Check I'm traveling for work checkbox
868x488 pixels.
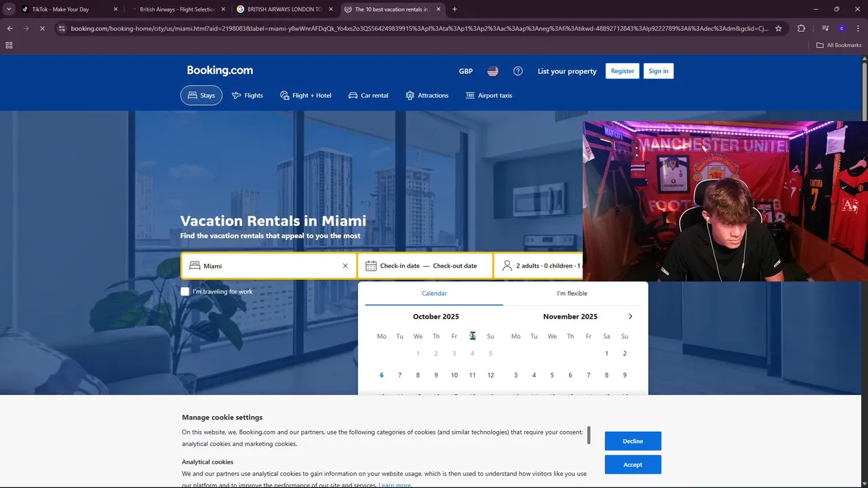click(185, 291)
